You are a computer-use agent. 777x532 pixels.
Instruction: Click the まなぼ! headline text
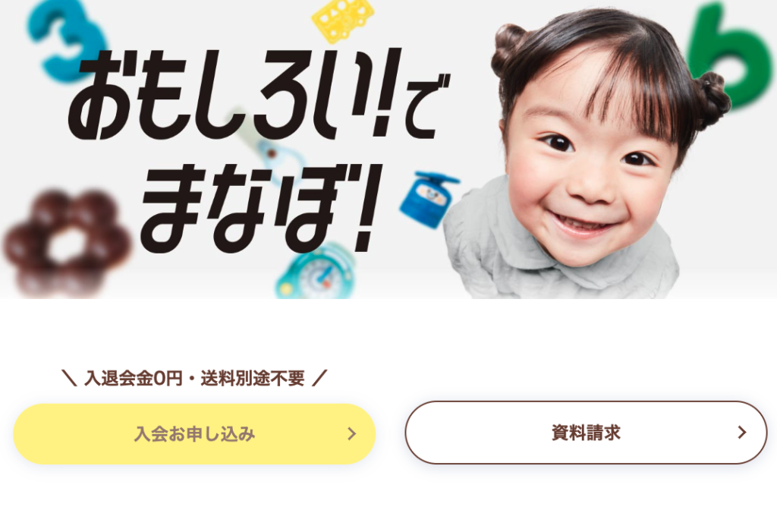pyautogui.click(x=260, y=208)
